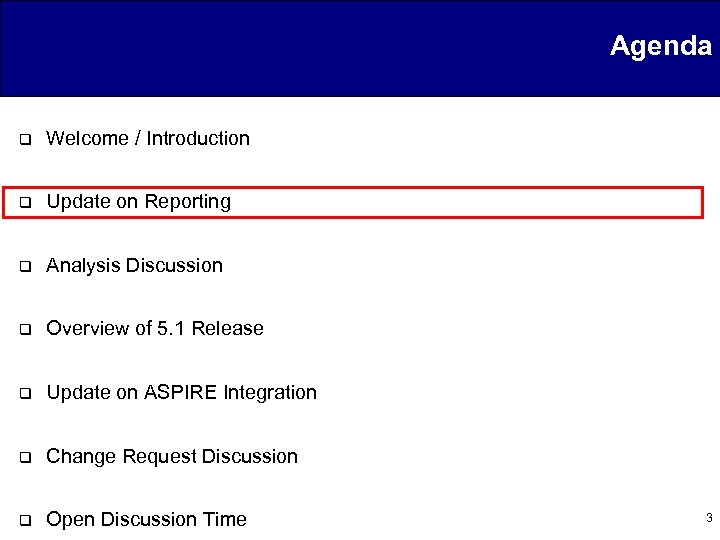Click the bullet for Overview of 5.1 Release
Image resolution: width=720 pixels, height=540 pixels.
pyautogui.click(x=23, y=329)
